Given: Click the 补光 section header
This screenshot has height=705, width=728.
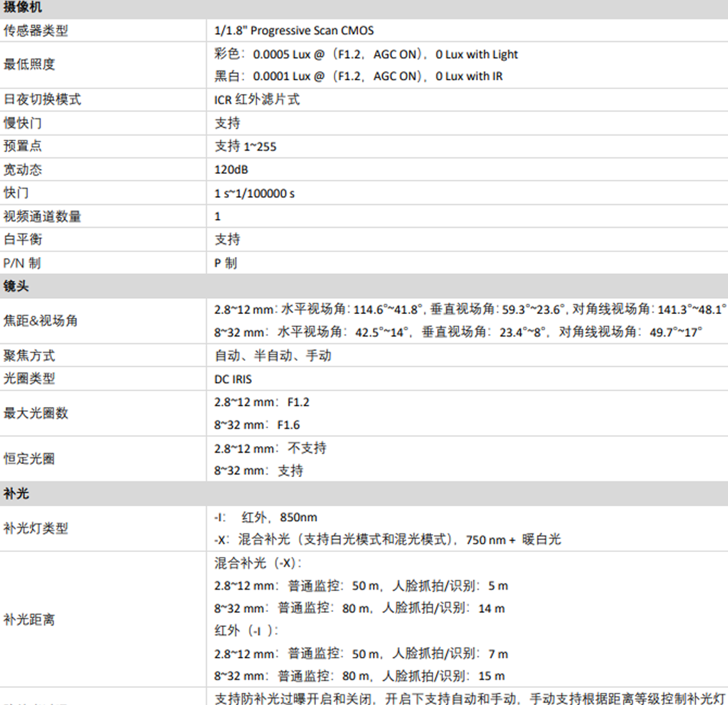Looking at the screenshot, I should [16, 493].
